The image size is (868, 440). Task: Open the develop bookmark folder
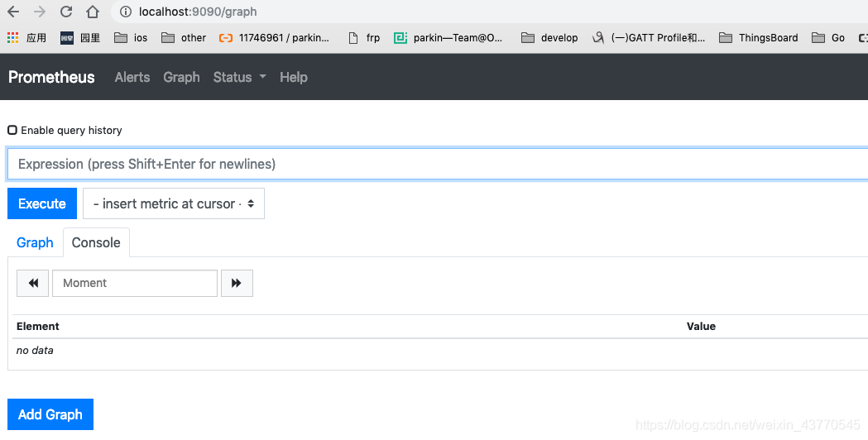(x=549, y=38)
